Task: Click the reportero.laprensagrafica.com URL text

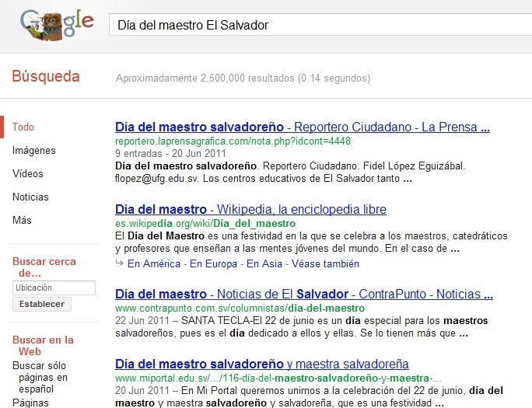Action: 233,141
